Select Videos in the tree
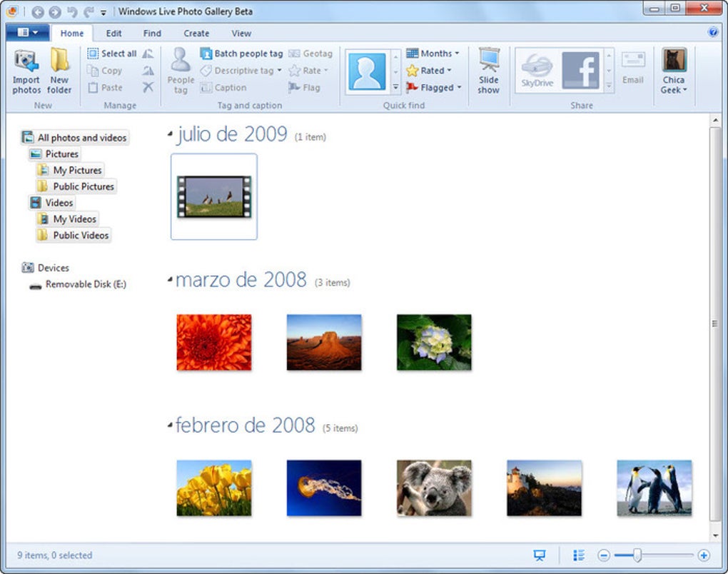The image size is (728, 574). (x=51, y=203)
